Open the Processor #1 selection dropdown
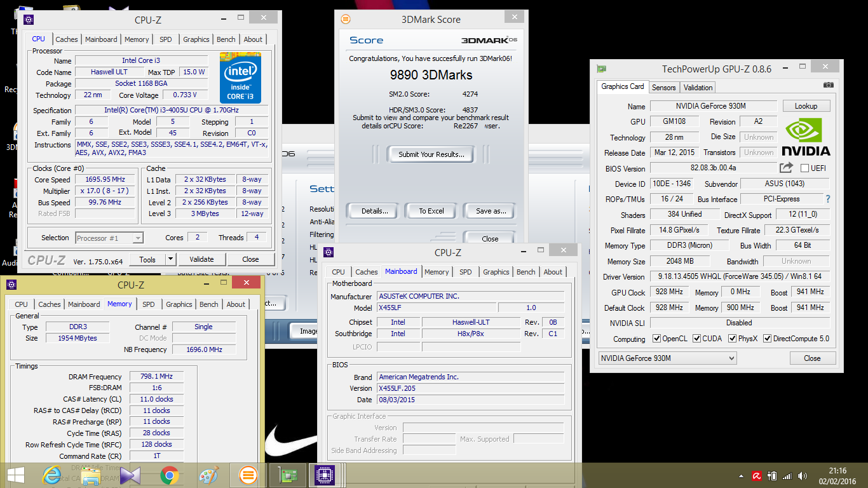The height and width of the screenshot is (488, 868). [x=109, y=238]
